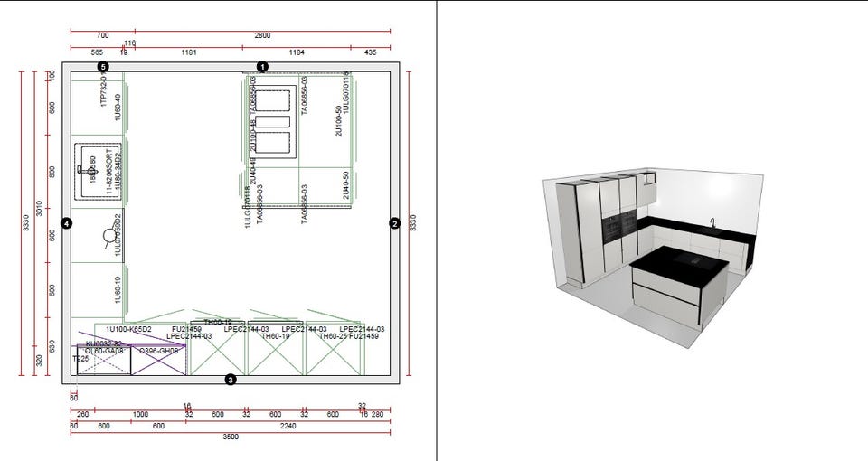Click the 3330 dimension on the right side

coord(413,223)
